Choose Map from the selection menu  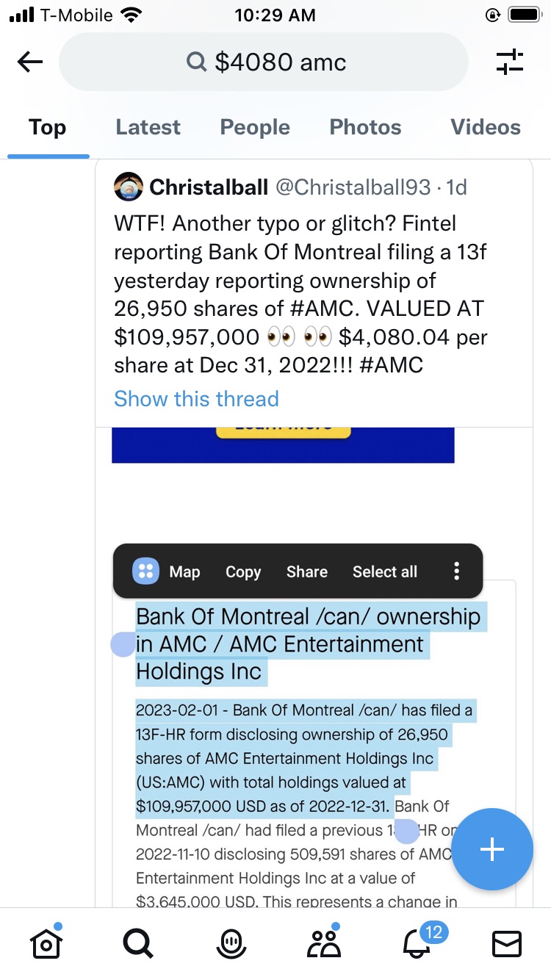pyautogui.click(x=184, y=572)
